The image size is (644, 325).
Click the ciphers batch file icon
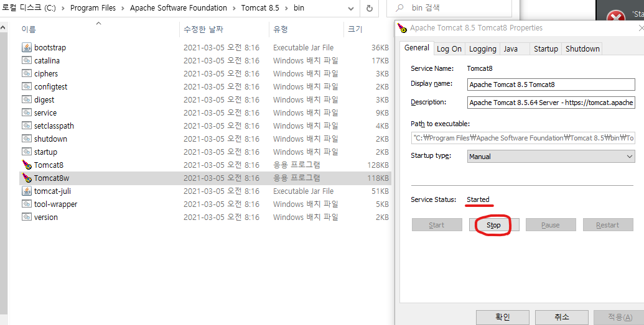27,73
